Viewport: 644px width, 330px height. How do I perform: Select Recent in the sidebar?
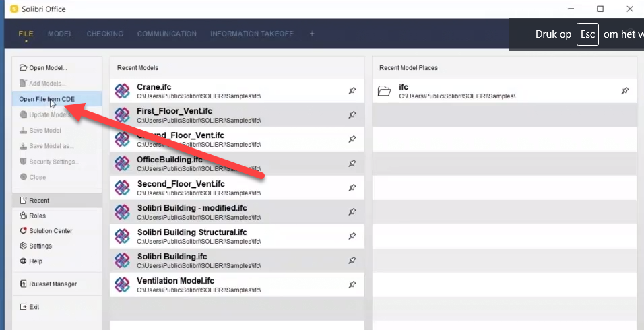pos(57,201)
